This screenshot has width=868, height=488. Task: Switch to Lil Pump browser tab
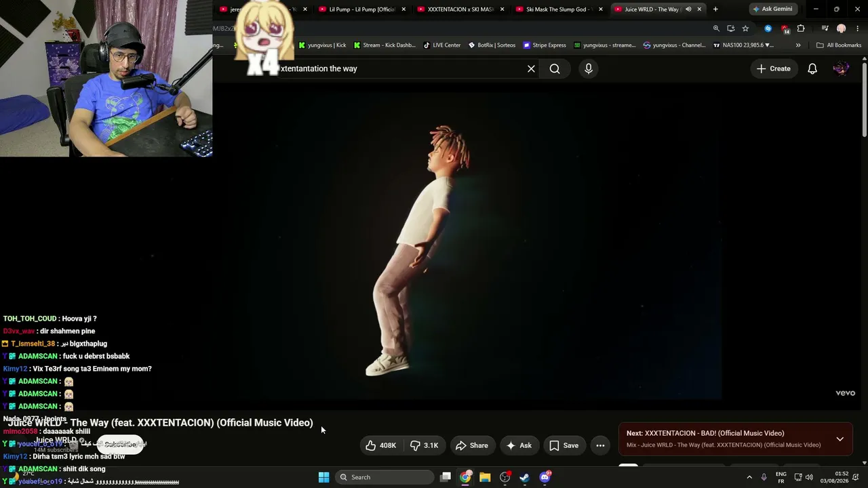coord(362,9)
